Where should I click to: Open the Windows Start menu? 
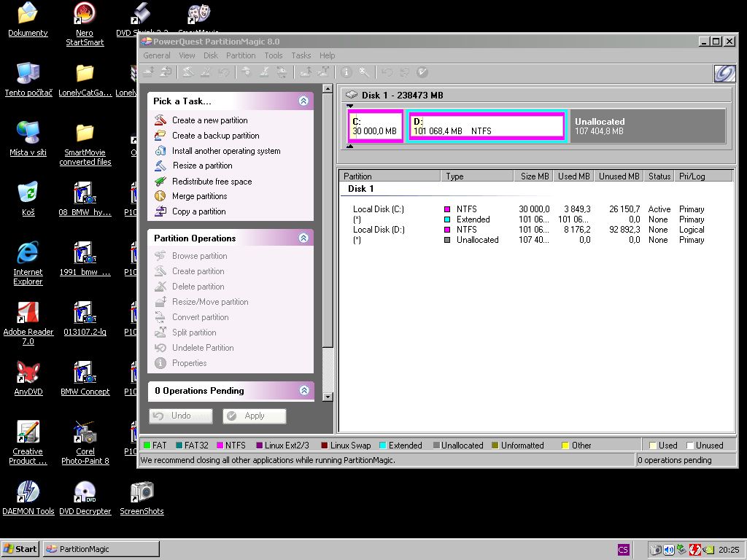20,549
